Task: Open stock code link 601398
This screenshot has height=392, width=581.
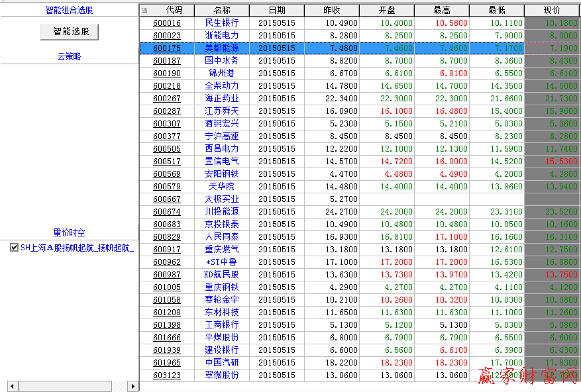Action: (x=167, y=324)
